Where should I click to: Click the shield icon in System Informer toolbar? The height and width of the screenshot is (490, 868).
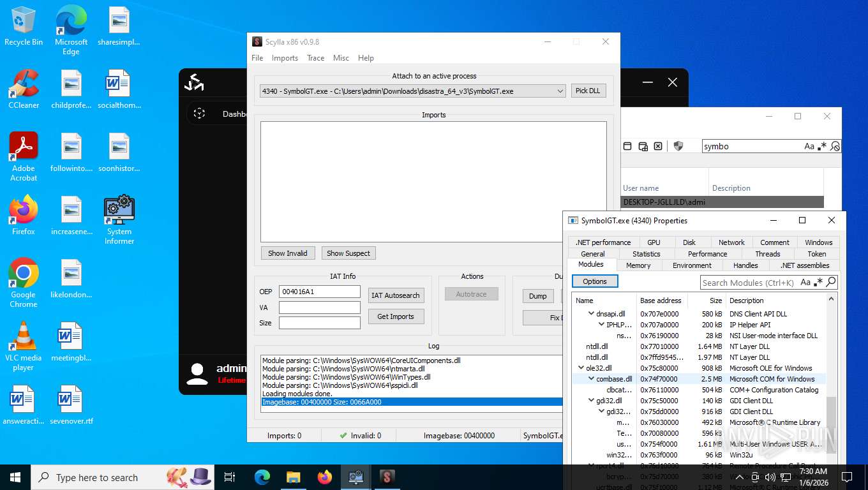678,146
